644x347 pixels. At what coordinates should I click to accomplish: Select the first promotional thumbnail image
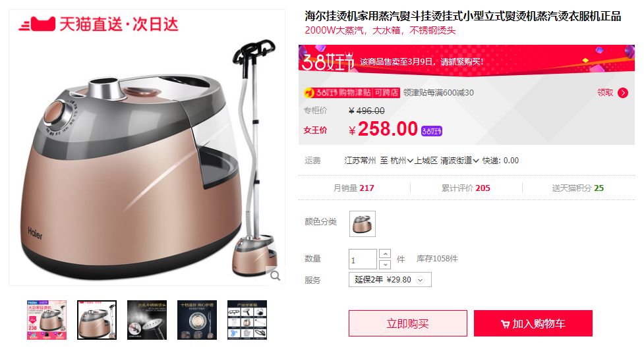[47, 320]
